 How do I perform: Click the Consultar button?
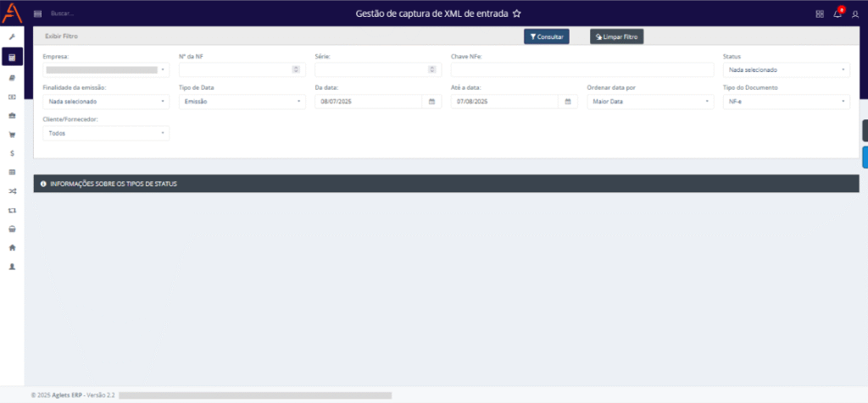[x=546, y=37]
